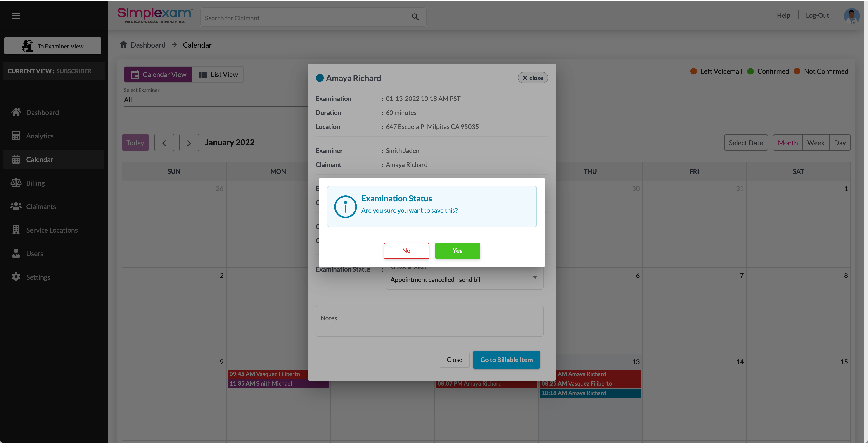Viewport: 868px width, 443px height.
Task: Click Go to Billable Item button
Action: (x=506, y=359)
